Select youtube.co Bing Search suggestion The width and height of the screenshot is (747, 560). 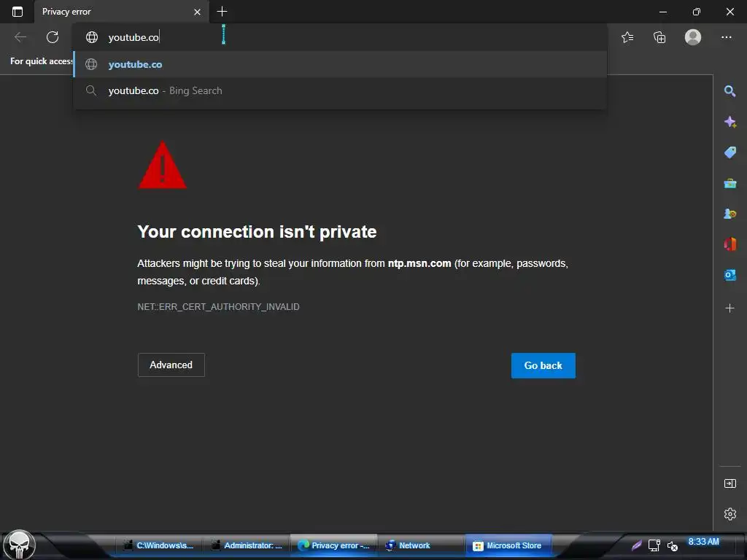tap(340, 90)
